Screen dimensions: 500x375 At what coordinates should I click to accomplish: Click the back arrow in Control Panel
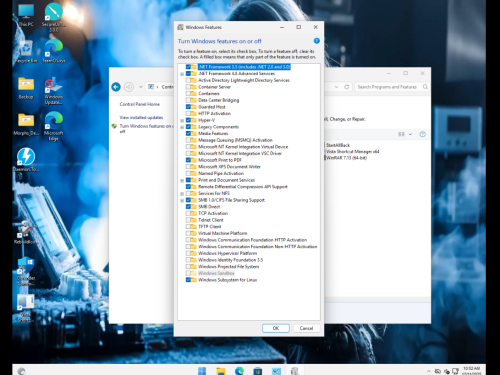(x=116, y=87)
